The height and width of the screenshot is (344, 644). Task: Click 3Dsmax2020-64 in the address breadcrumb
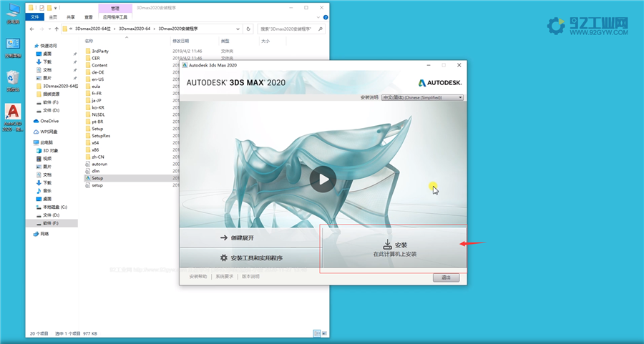(x=134, y=29)
